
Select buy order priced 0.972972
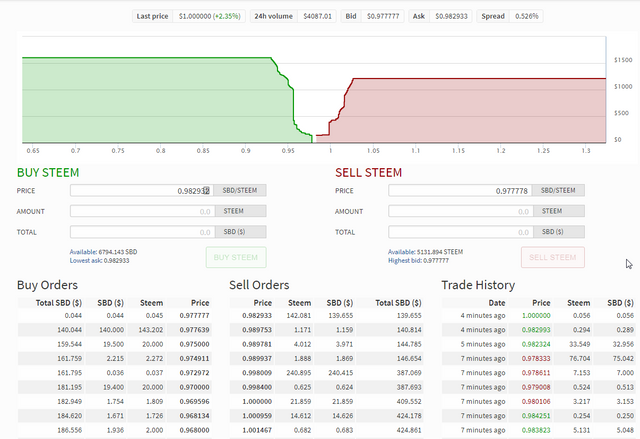(x=114, y=372)
